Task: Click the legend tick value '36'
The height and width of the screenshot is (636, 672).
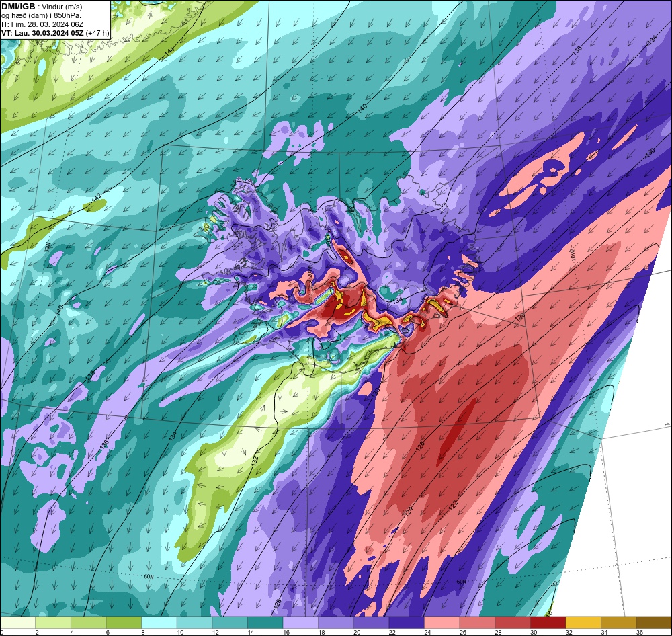Action: pos(640,632)
